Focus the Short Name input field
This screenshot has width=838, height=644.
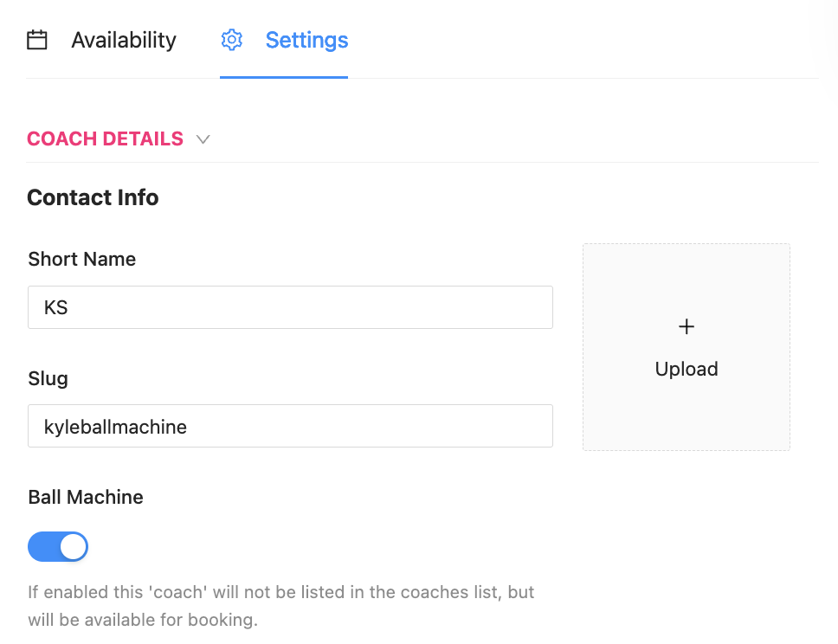(x=290, y=307)
